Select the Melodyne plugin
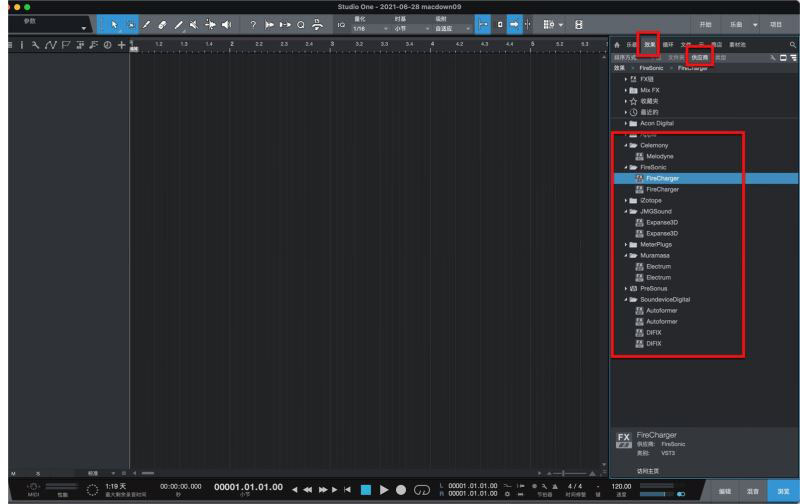 tap(660, 157)
